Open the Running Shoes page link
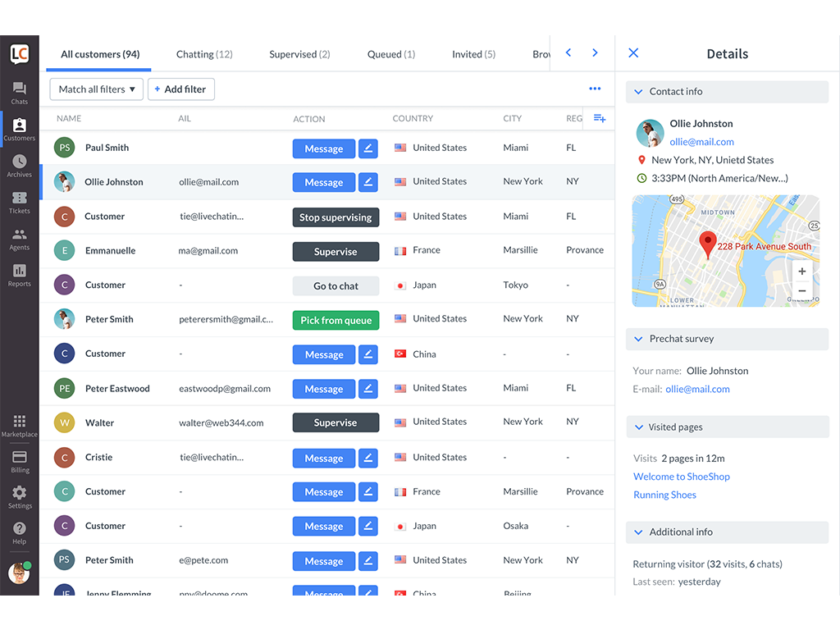Image resolution: width=840 pixels, height=630 pixels. coord(664,495)
